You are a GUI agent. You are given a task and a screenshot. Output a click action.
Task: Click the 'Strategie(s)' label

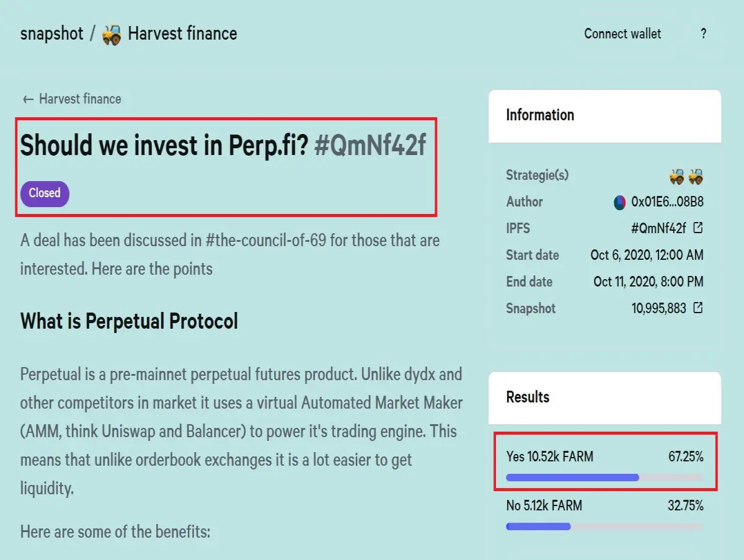[537, 176]
